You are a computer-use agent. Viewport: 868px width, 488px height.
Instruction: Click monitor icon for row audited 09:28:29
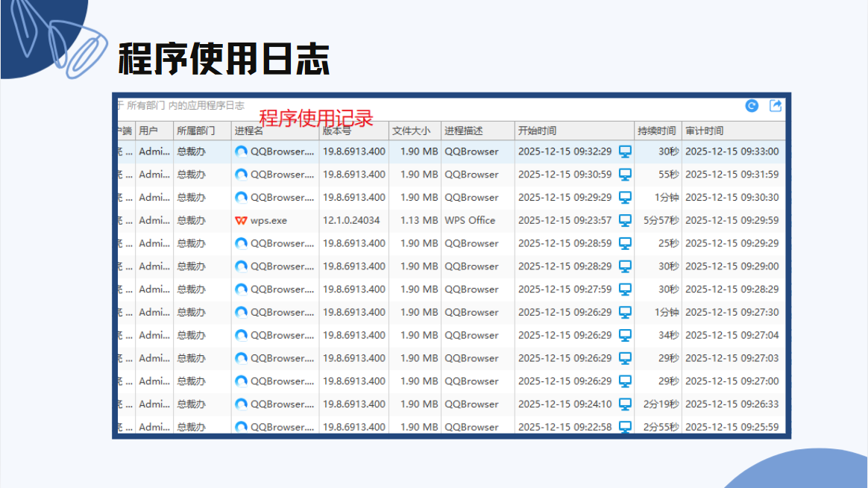[625, 290]
